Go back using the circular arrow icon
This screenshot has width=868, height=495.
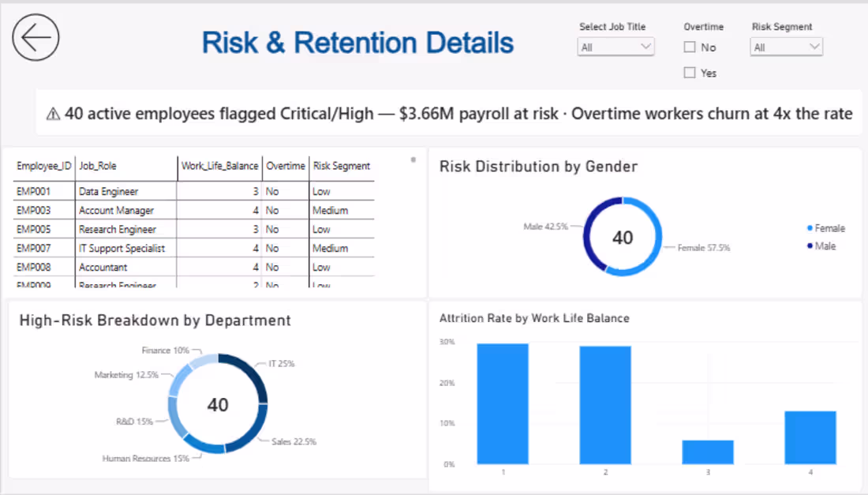pyautogui.click(x=36, y=38)
